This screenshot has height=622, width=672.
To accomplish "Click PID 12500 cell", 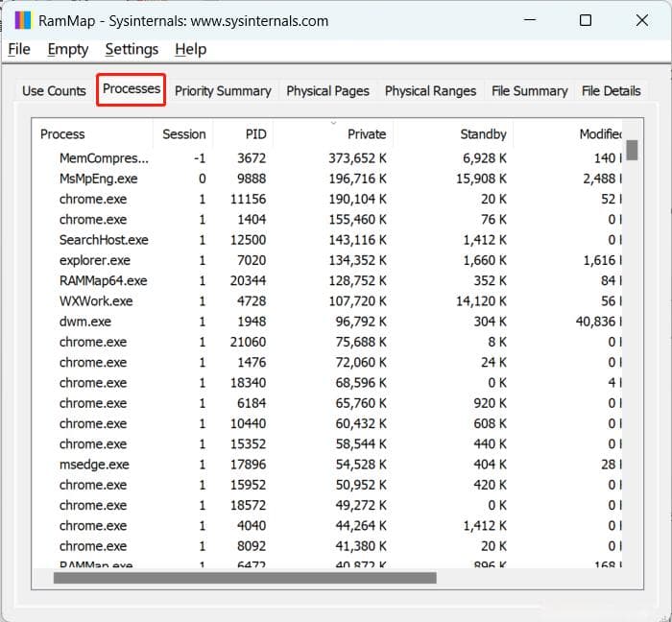I will pyautogui.click(x=248, y=240).
